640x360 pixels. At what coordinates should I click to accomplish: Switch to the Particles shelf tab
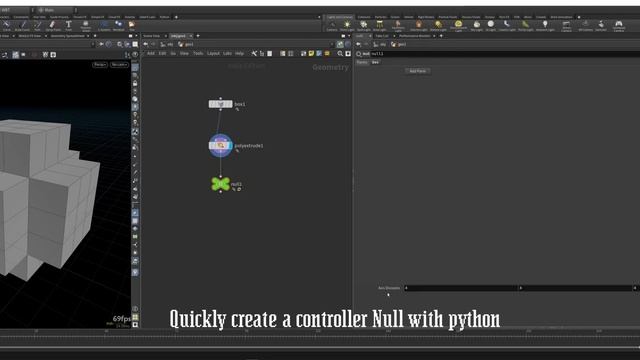coord(381,17)
